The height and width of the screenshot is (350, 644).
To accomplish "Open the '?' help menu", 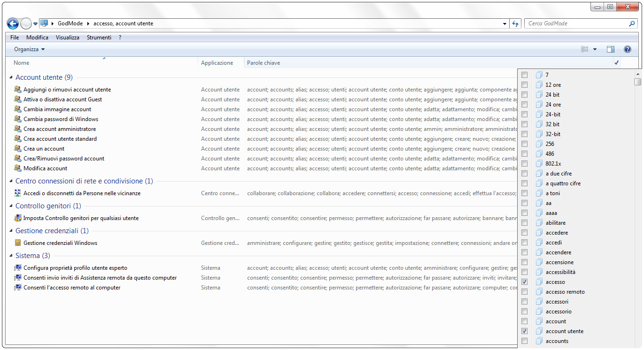I will pyautogui.click(x=120, y=38).
